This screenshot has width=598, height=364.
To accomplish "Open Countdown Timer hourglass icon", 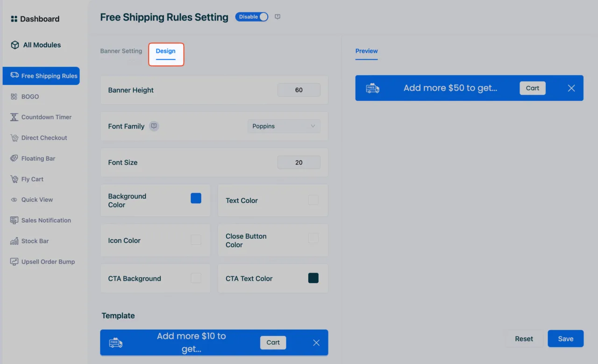I will point(14,117).
